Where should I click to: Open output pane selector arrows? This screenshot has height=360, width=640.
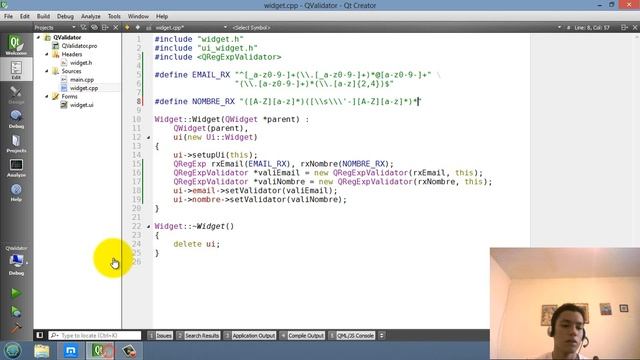click(x=381, y=336)
